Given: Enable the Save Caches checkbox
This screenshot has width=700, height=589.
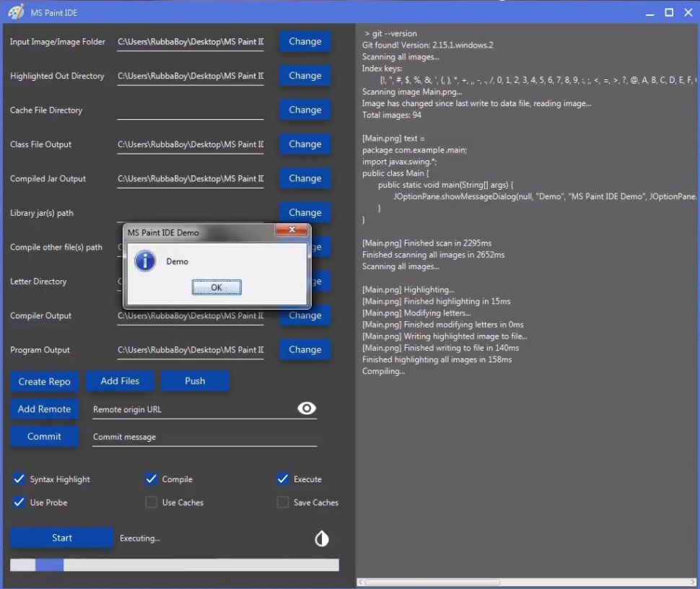Looking at the screenshot, I should point(282,502).
